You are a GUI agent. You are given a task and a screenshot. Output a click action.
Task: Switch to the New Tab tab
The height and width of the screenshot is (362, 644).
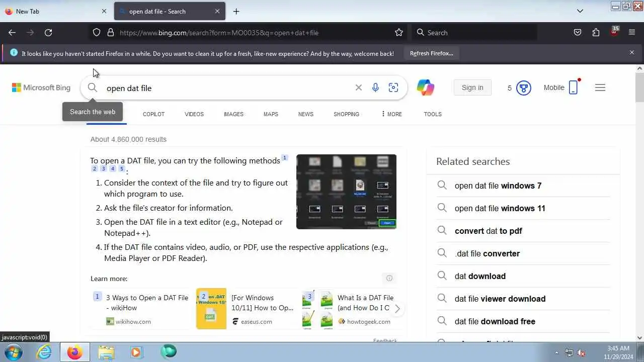pos(55,11)
